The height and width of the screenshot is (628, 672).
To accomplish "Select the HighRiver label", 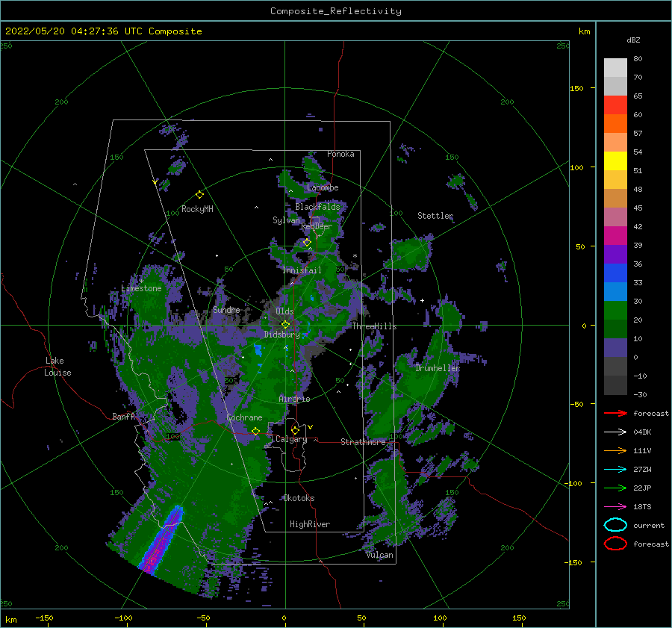I will click(310, 524).
